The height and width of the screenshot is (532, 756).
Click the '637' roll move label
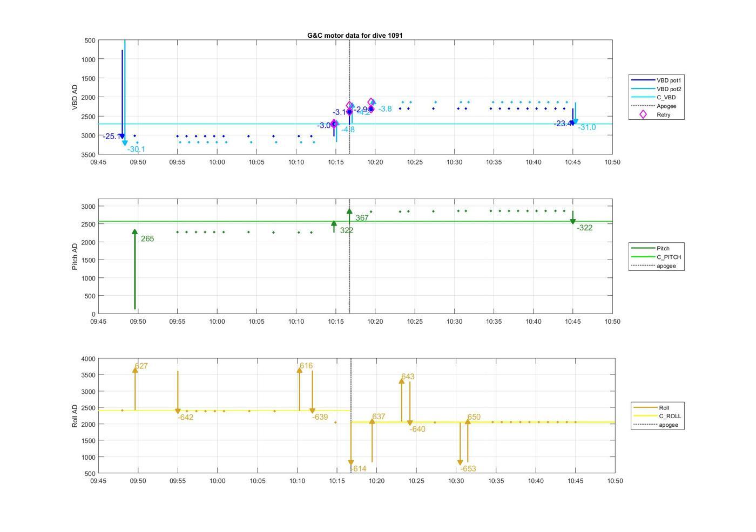379,417
